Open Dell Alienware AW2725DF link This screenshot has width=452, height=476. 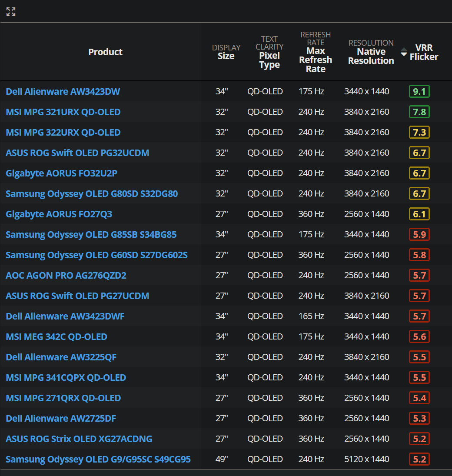coord(61,418)
